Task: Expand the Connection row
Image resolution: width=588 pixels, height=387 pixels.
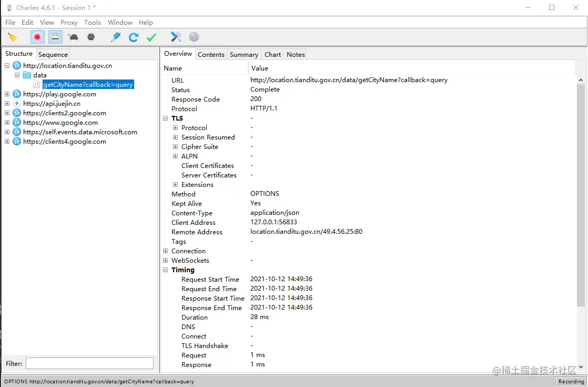Action: tap(165, 251)
